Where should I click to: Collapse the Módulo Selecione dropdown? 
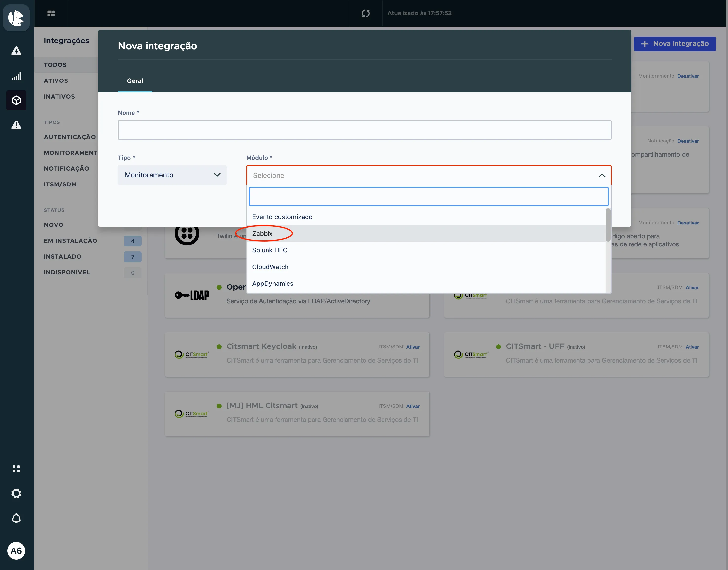pyautogui.click(x=428, y=175)
